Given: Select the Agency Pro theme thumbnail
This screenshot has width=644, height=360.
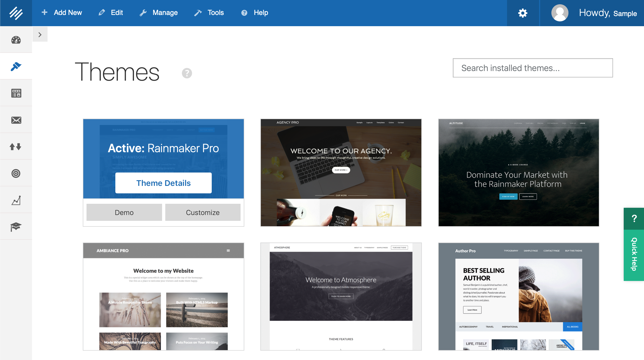Looking at the screenshot, I should [341, 173].
